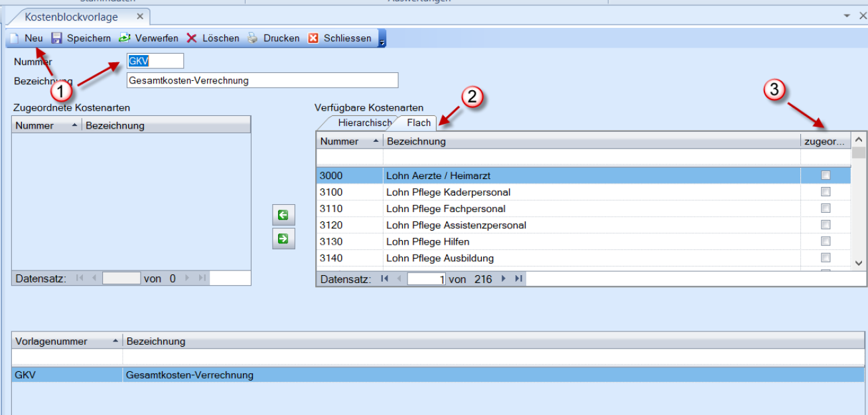The height and width of the screenshot is (415, 868).
Task: Print using the Drucken icon
Action: [253, 38]
